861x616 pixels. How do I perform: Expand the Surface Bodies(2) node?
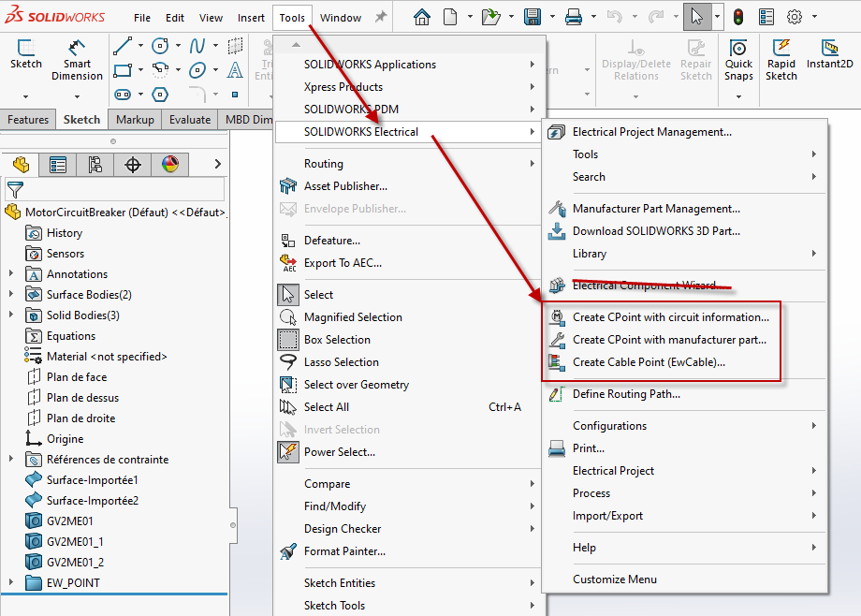(x=11, y=294)
